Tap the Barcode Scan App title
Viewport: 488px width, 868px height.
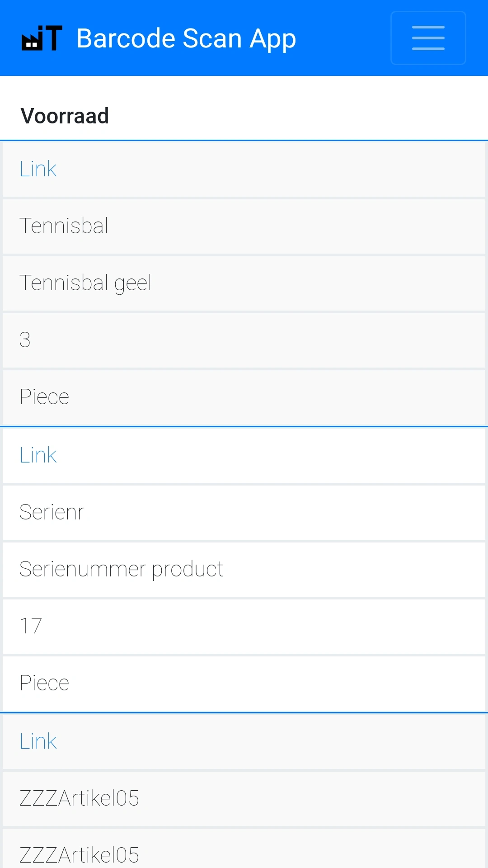(186, 38)
